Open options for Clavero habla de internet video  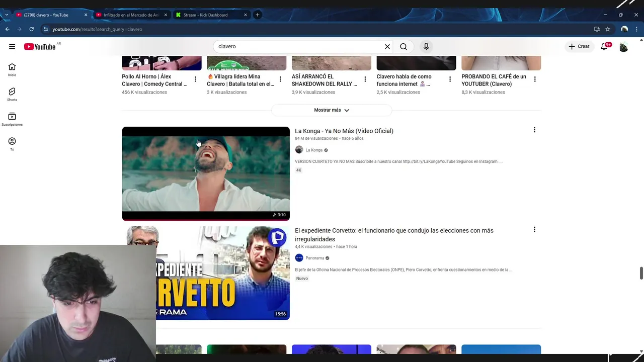450,79
